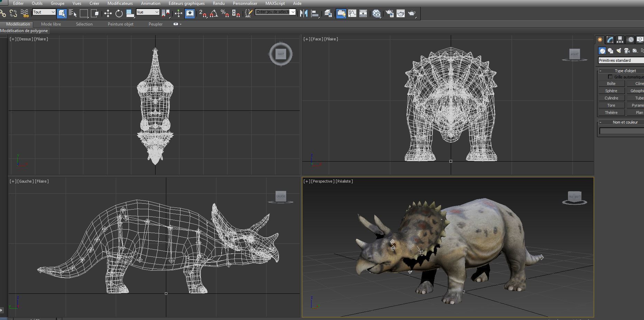Open Render Setup teapot icon
This screenshot has height=320, width=644.
pyautogui.click(x=390, y=13)
